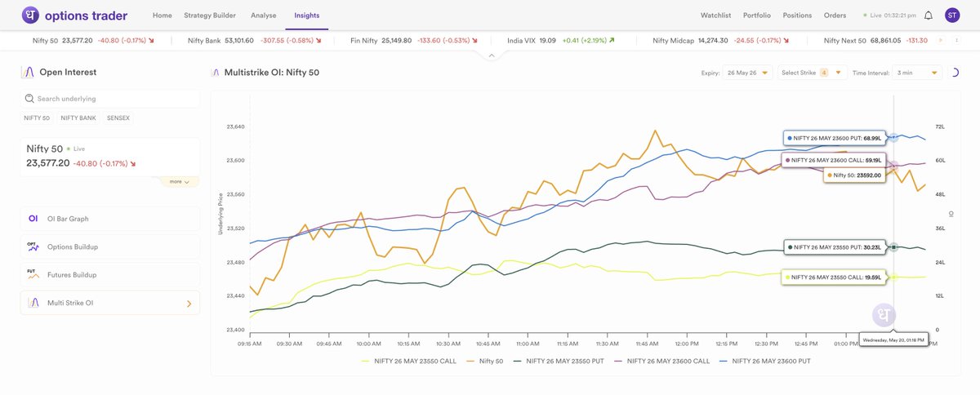Open the Portfolio page
This screenshot has height=395, width=980.
coord(757,16)
